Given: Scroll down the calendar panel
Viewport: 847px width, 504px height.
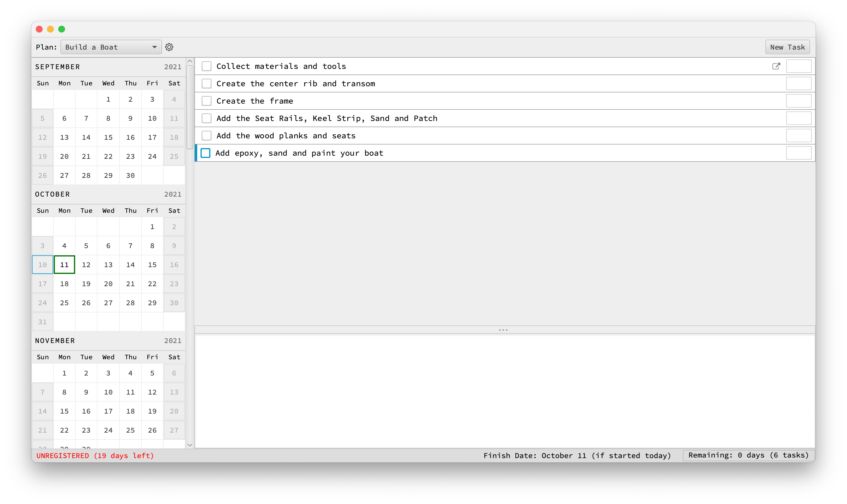Looking at the screenshot, I should pyautogui.click(x=190, y=445).
